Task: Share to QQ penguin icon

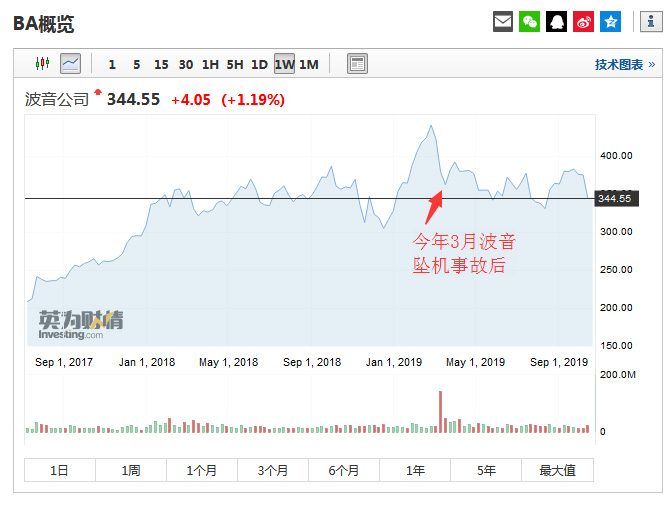Action: (x=556, y=21)
